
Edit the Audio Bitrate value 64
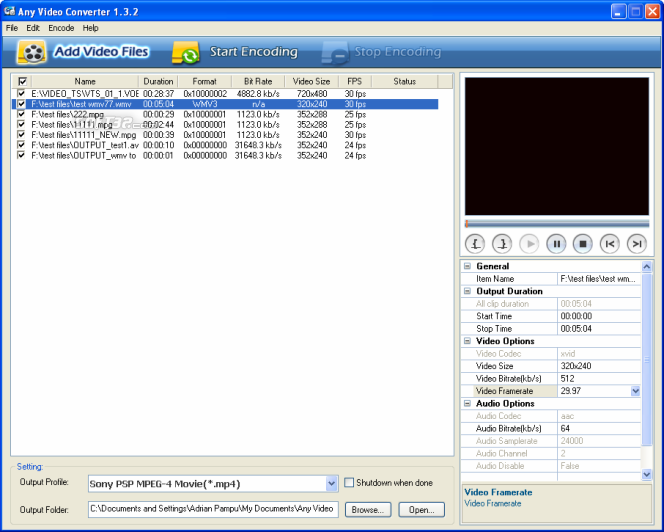pyautogui.click(x=598, y=428)
